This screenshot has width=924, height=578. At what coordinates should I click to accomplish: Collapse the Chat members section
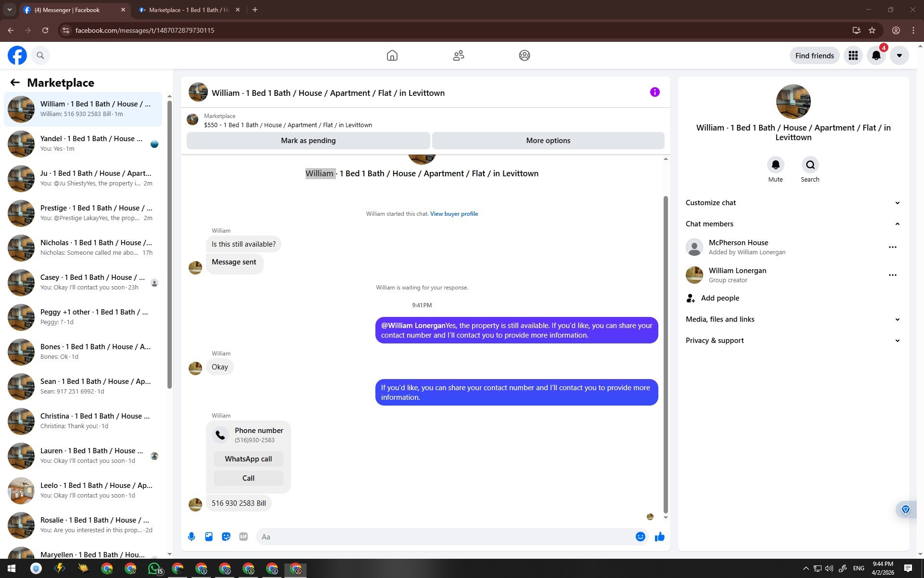tap(793, 224)
